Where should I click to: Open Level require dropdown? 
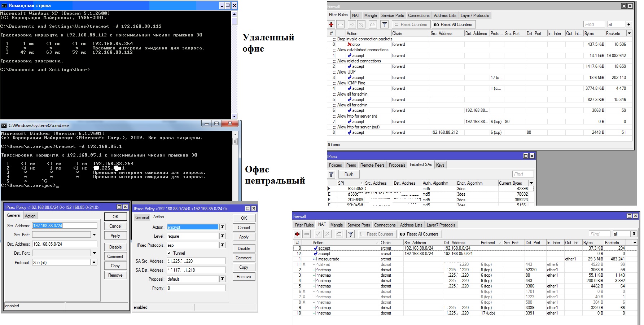[223, 236]
